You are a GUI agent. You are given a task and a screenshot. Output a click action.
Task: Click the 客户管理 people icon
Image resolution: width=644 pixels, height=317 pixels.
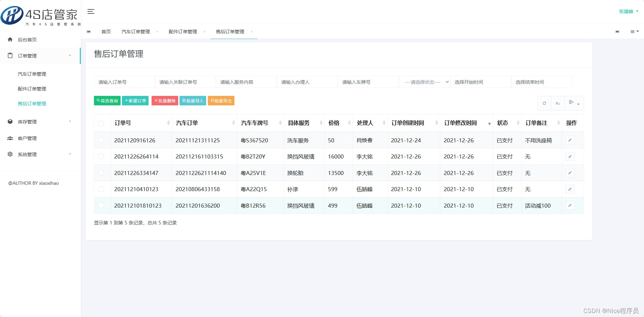pyautogui.click(x=10, y=138)
